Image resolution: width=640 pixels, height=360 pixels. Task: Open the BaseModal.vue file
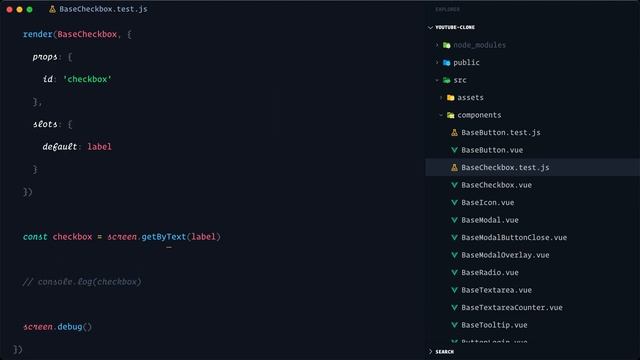tap(490, 220)
